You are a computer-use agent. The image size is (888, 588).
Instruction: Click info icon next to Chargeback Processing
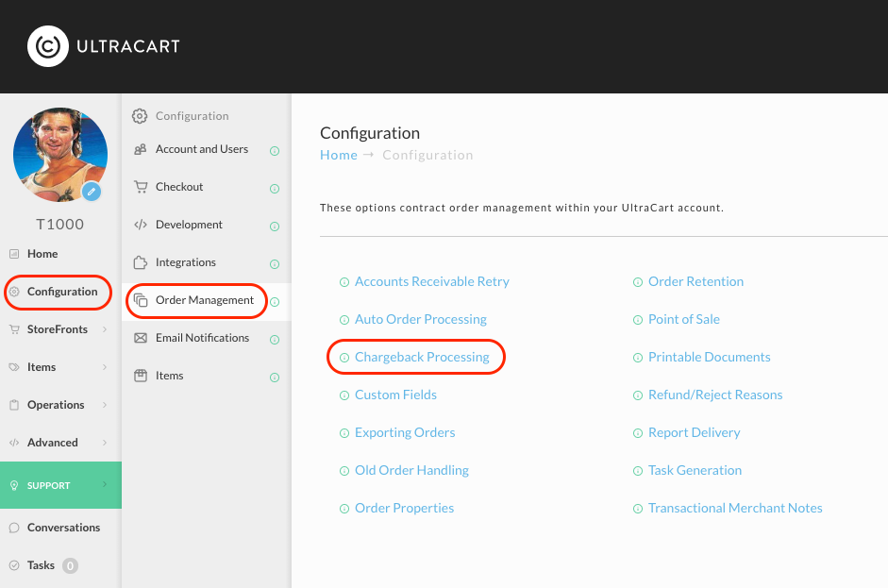344,358
